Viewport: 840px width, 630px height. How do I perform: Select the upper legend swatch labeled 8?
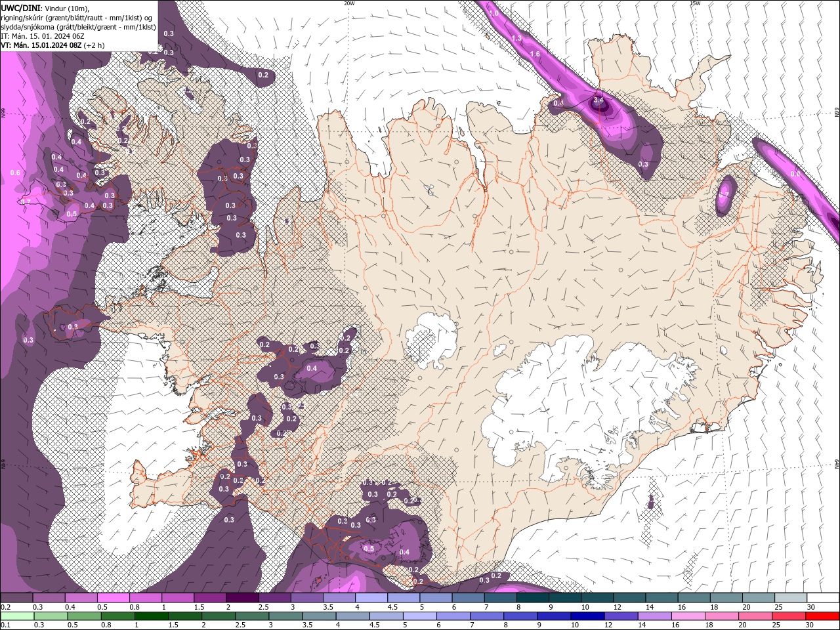tap(533, 598)
